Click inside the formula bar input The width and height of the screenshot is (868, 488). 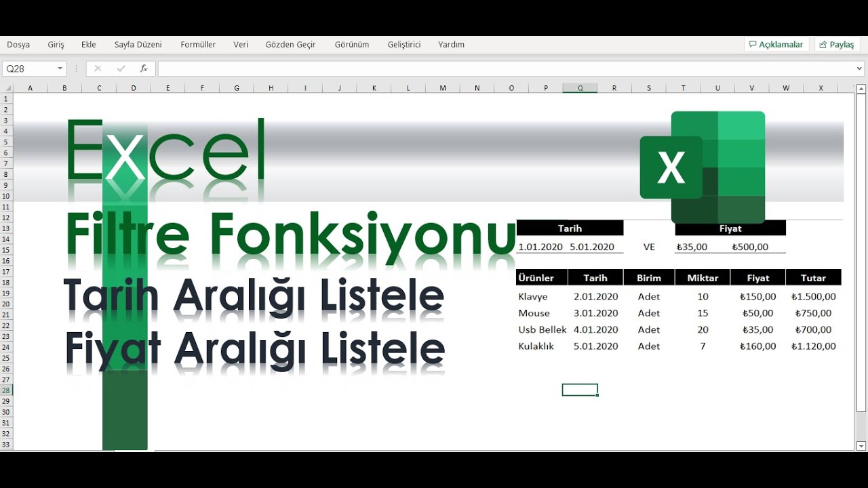click(505, 68)
